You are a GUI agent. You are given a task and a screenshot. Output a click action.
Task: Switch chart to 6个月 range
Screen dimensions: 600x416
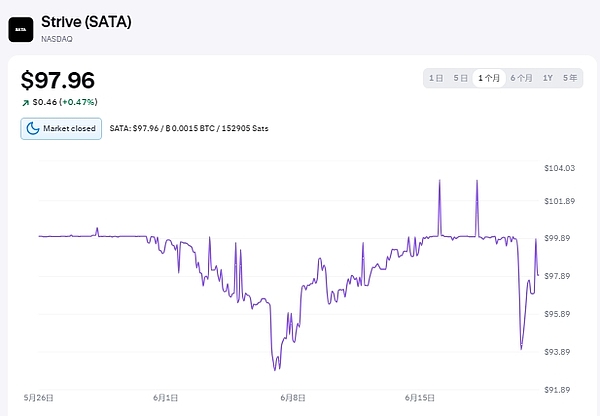(x=521, y=78)
